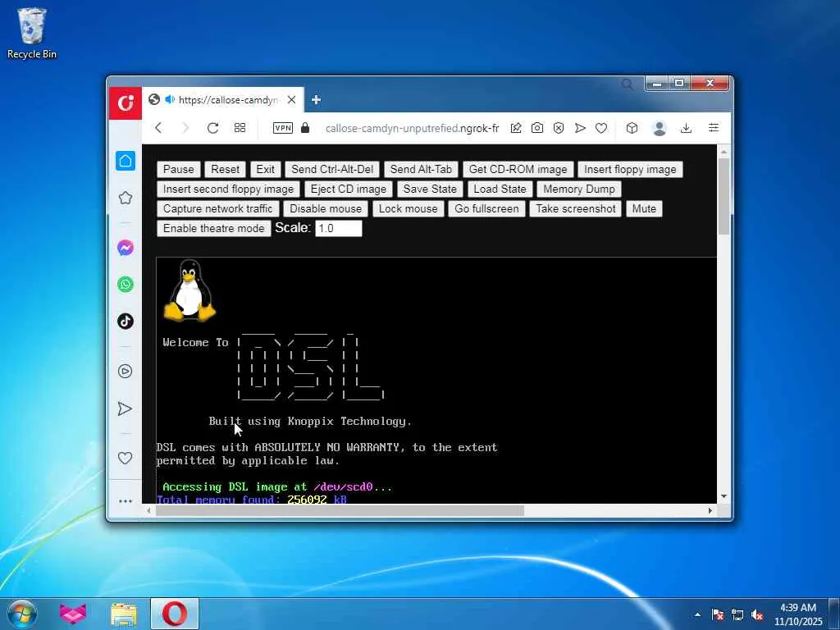Click the vertical scrollbar thumb
Viewport: 840px width, 630px height.
click(724, 196)
